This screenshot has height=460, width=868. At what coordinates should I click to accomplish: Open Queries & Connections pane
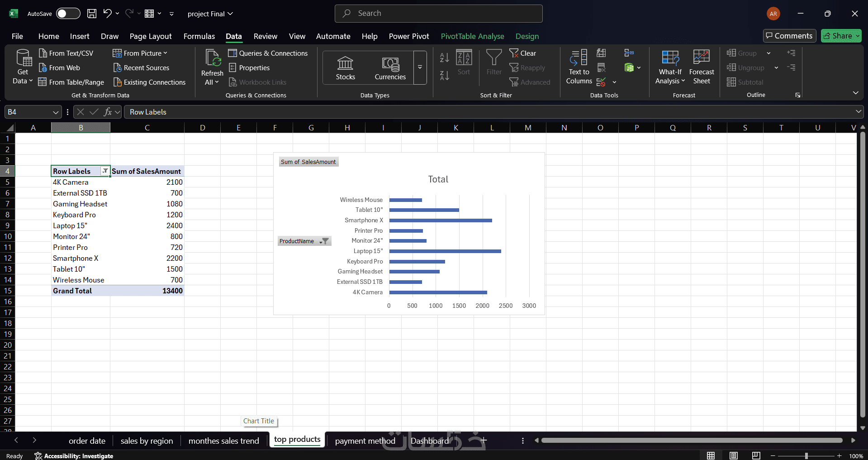[268, 53]
